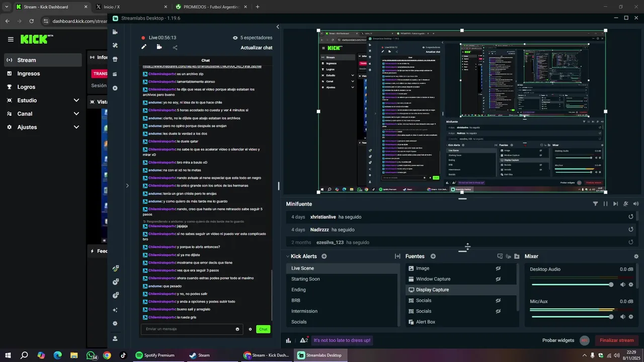Switch to PROMEDIOS Futbol Argentino browser tab
Viewport: 644px width, 362px height.
pos(211,7)
